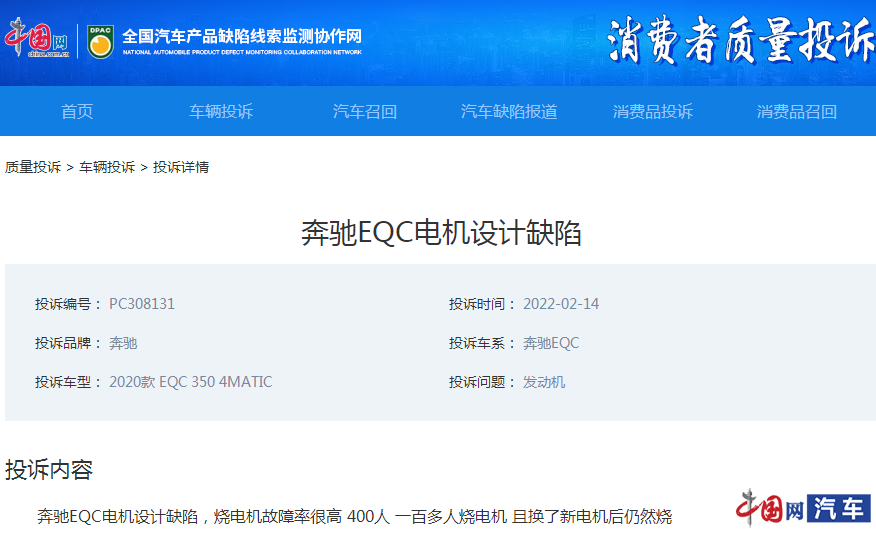
Task: Open the 消费品召回 navigation tab
Action: pos(797,111)
